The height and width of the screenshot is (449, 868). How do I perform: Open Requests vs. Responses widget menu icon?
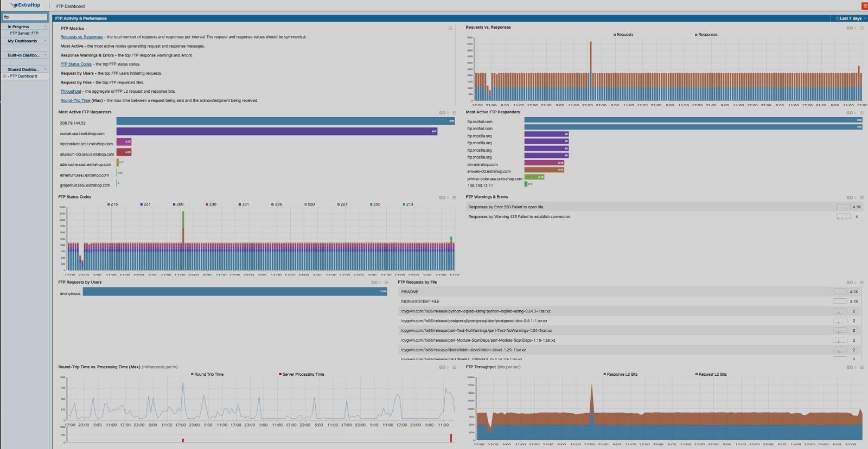pos(861,28)
